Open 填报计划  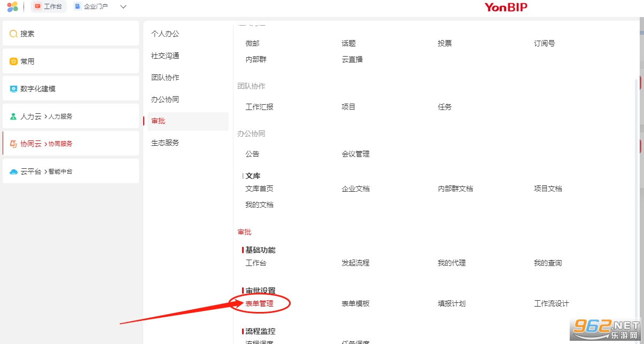(x=452, y=303)
